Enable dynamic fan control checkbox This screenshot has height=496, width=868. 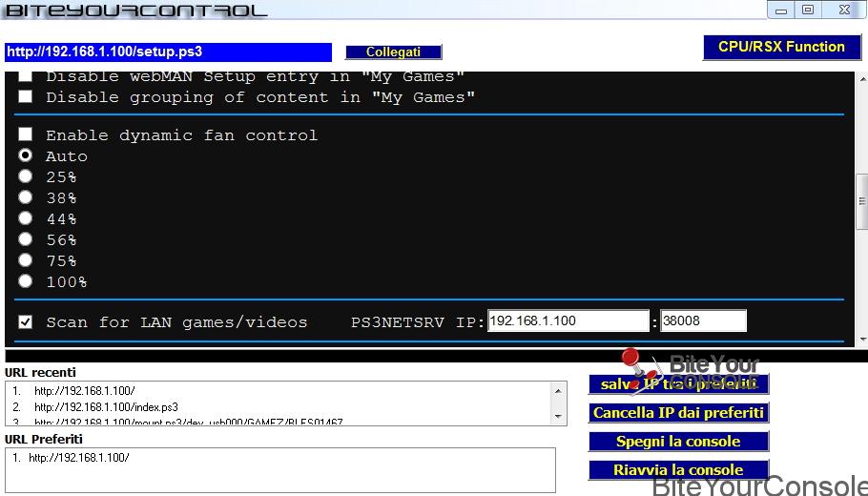tap(25, 134)
